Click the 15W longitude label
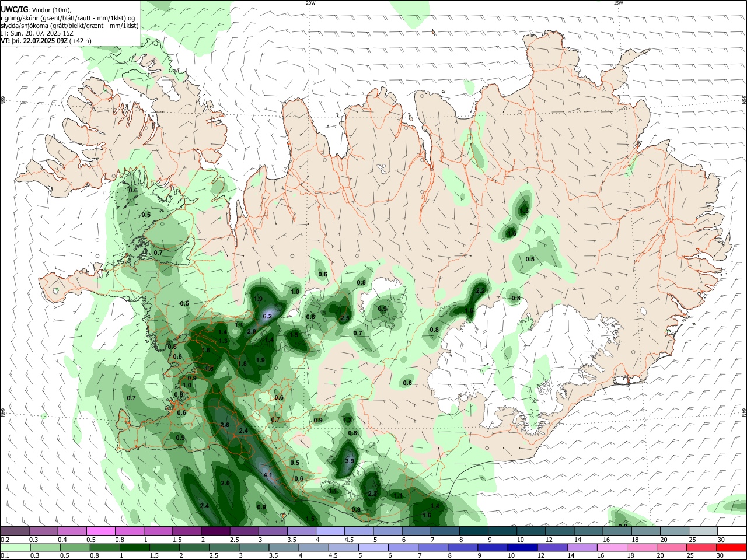This screenshot has width=747, height=560. [x=618, y=3]
